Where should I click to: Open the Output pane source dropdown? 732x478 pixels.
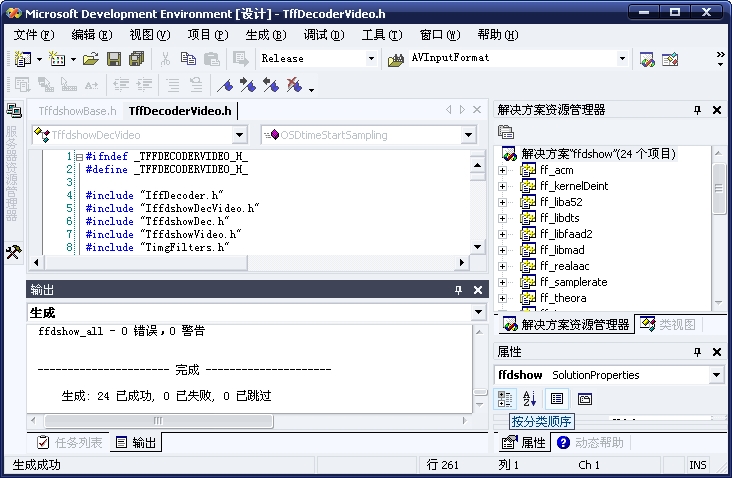point(479,312)
